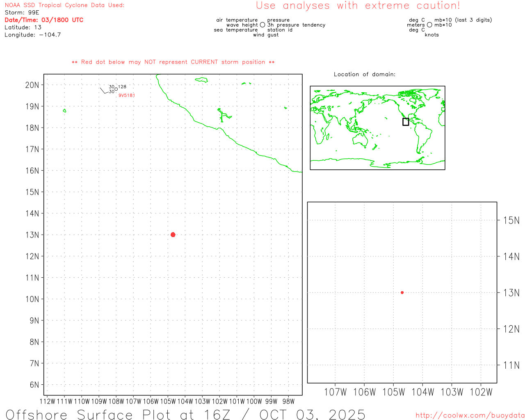Click the legend circle beside wave height
Image resolution: width=525 pixels, height=420 pixels.
pyautogui.click(x=262, y=25)
